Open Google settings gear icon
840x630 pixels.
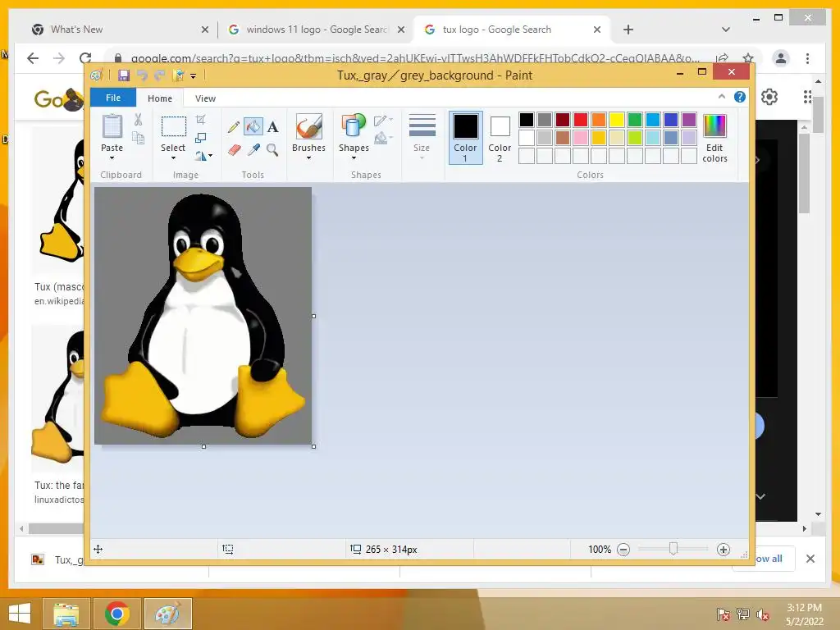tap(769, 97)
